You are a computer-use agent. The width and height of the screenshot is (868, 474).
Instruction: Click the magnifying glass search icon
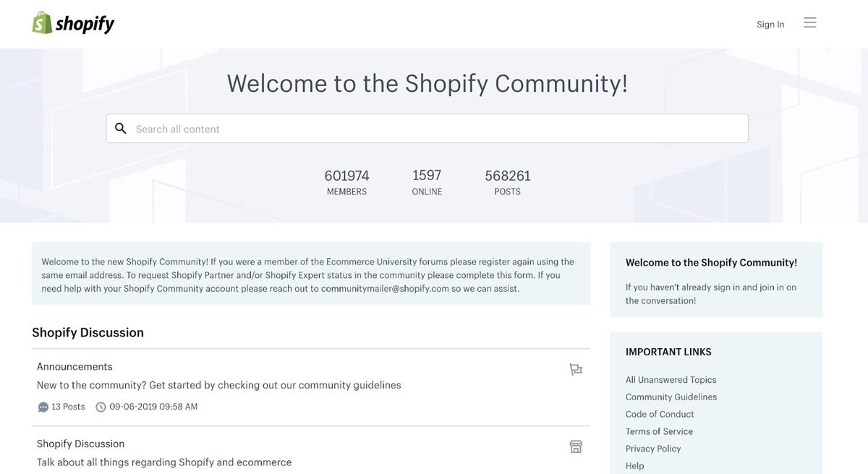point(121,129)
